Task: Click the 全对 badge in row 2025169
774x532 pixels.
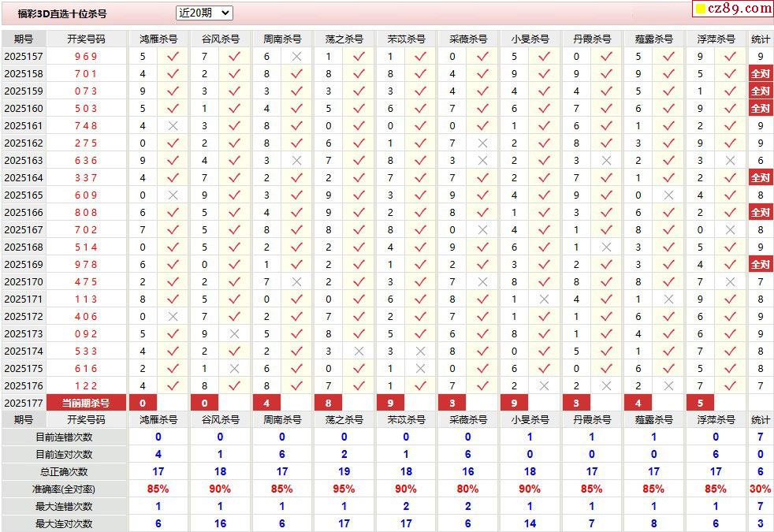Action: (761, 265)
